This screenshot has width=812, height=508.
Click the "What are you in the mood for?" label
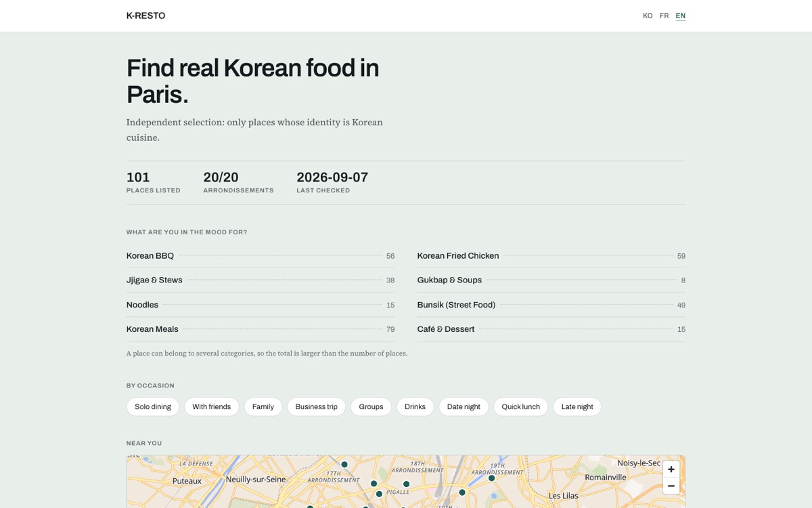(x=187, y=232)
